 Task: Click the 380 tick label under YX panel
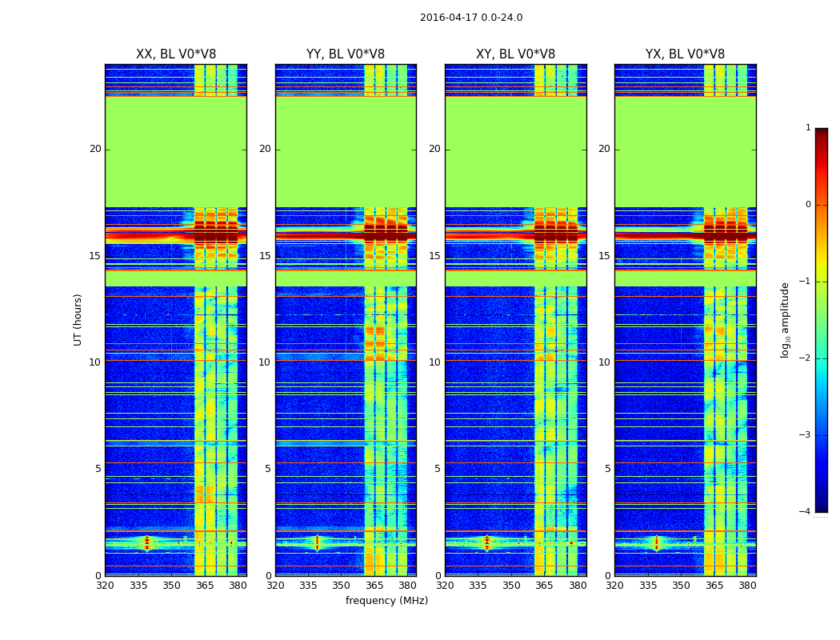(747, 586)
